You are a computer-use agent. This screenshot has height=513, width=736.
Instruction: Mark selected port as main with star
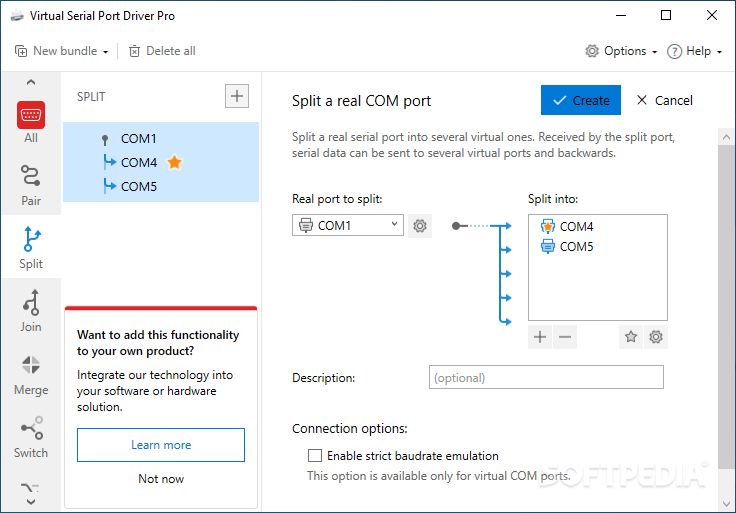(x=631, y=337)
